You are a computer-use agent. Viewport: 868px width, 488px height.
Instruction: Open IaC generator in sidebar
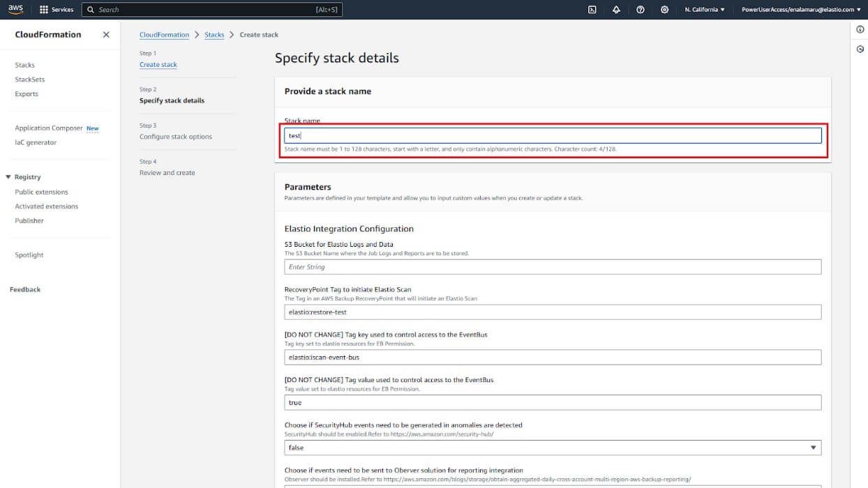click(36, 142)
